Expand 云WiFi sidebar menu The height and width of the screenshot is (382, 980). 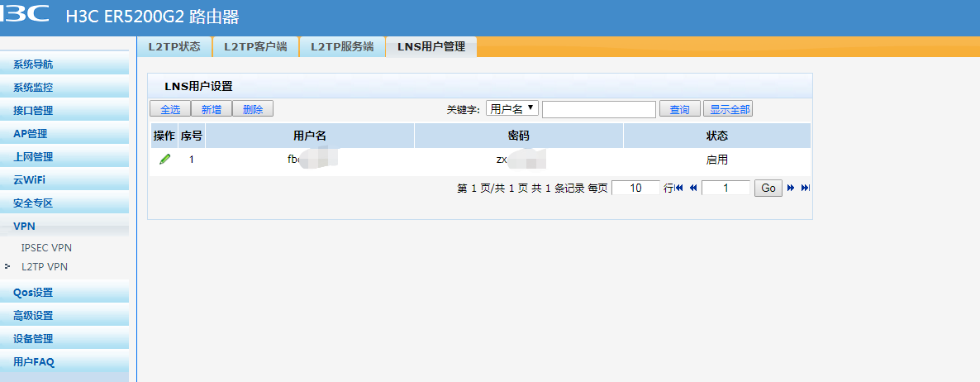64,179
